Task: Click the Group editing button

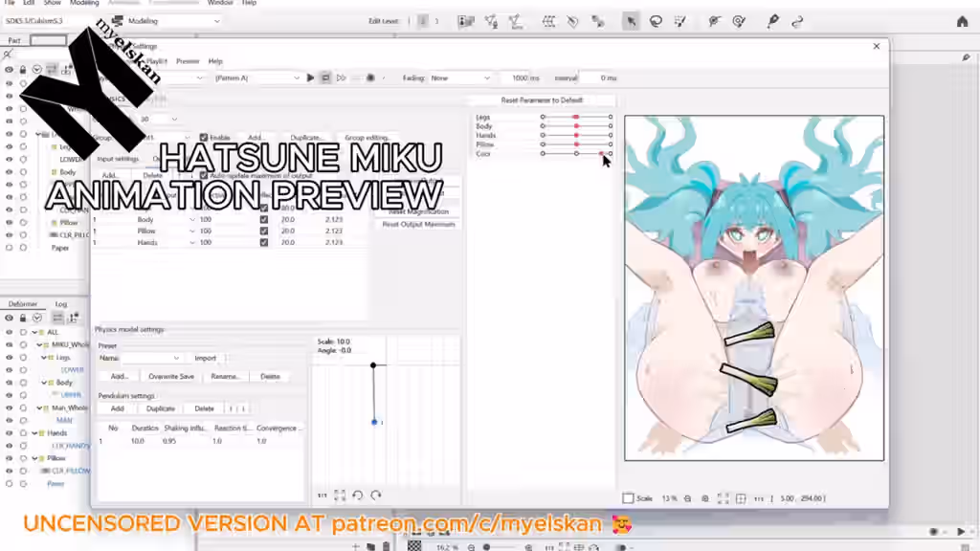Action: (367, 138)
